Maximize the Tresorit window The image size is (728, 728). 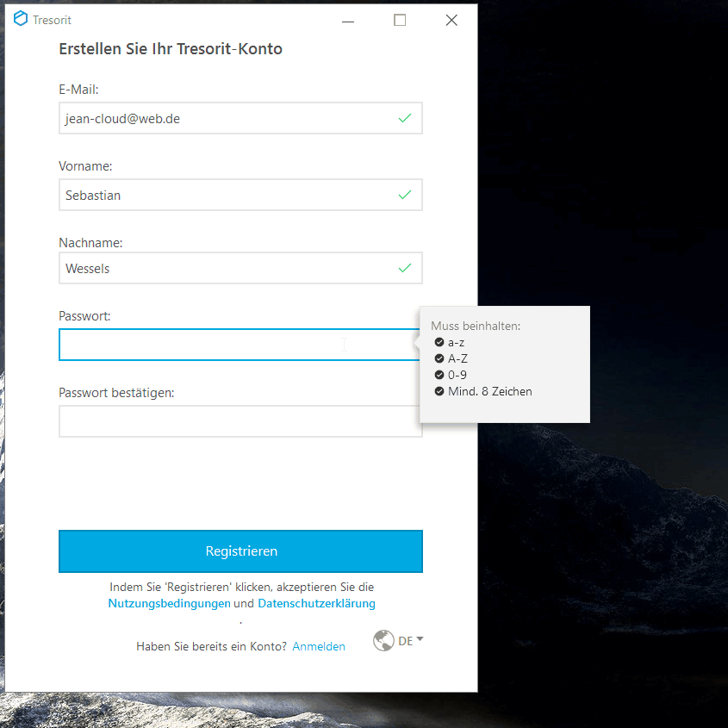[x=400, y=21]
